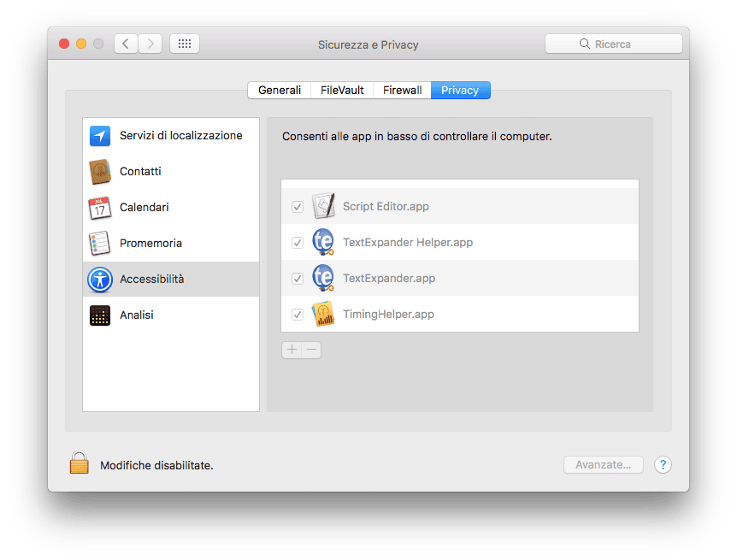This screenshot has height=560, width=737.
Task: Toggle the TextExpander Helper.app checkbox
Action: coord(298,243)
